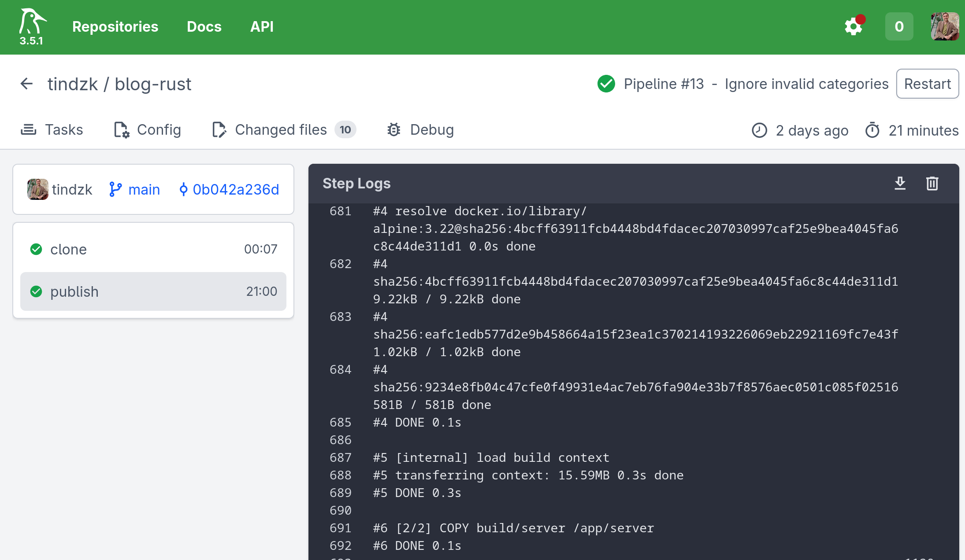
Task: Click the back arrow icon
Action: click(27, 84)
